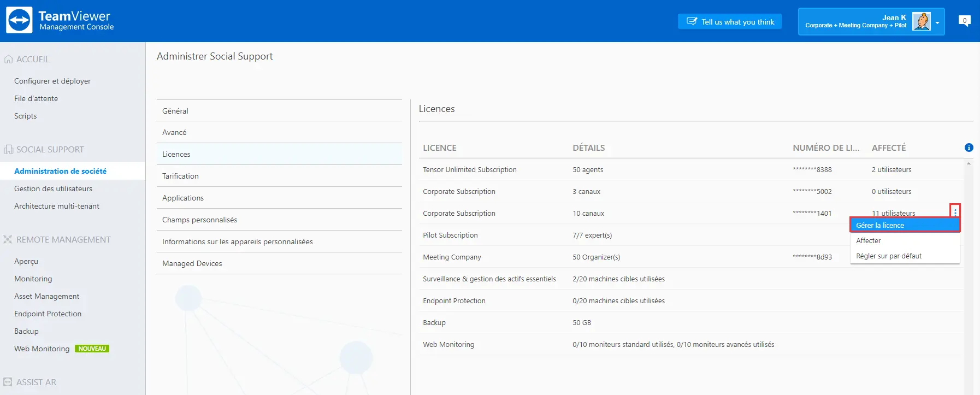Open Endpoint Protection in the sidebar
The width and height of the screenshot is (980, 395).
pos(48,314)
